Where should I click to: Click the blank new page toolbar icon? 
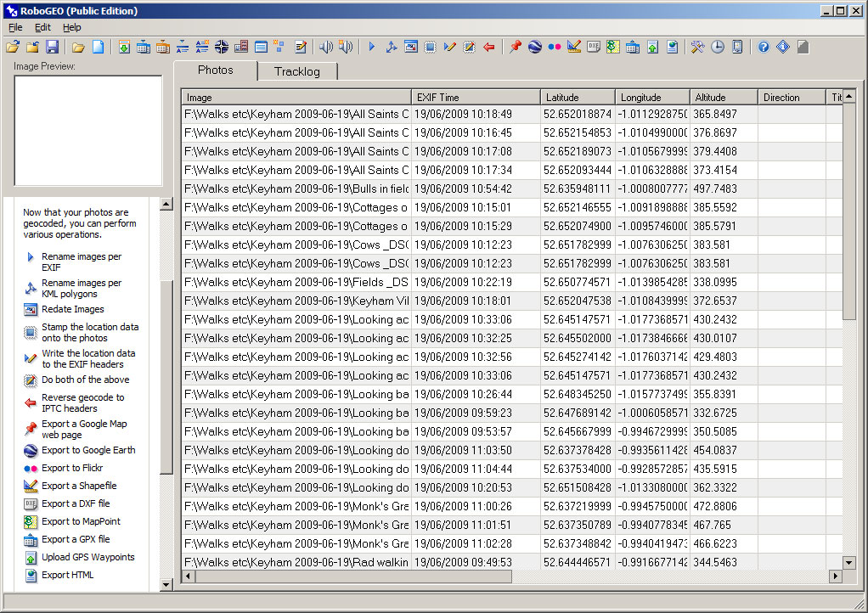(x=98, y=47)
